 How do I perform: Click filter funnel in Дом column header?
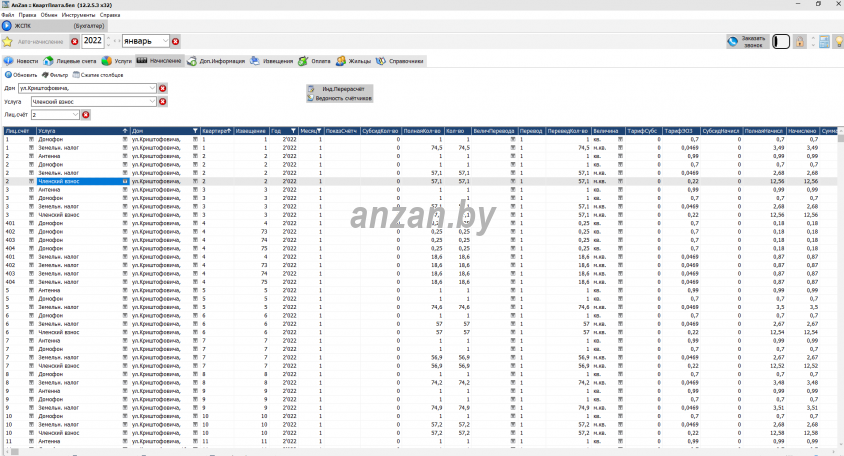(x=192, y=130)
